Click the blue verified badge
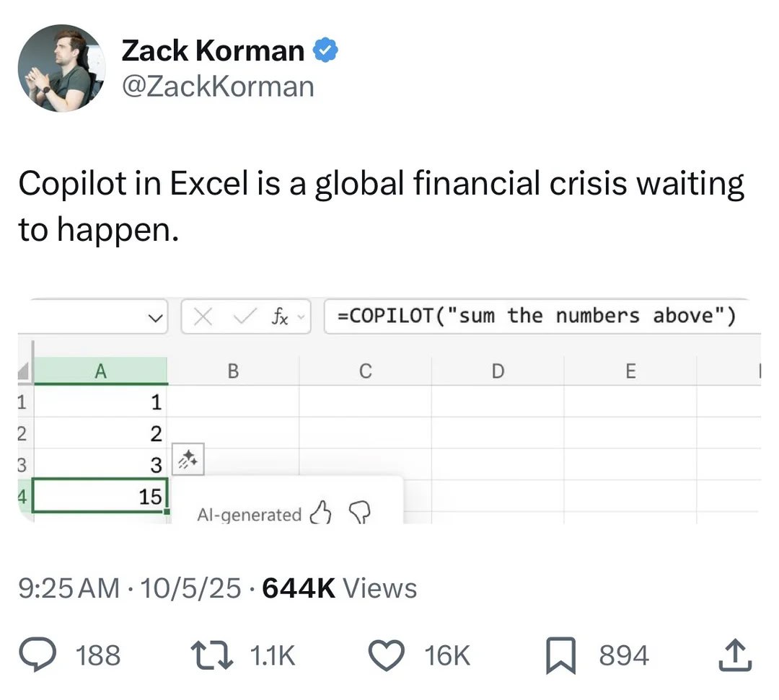The height and width of the screenshot is (700, 779). click(x=325, y=50)
